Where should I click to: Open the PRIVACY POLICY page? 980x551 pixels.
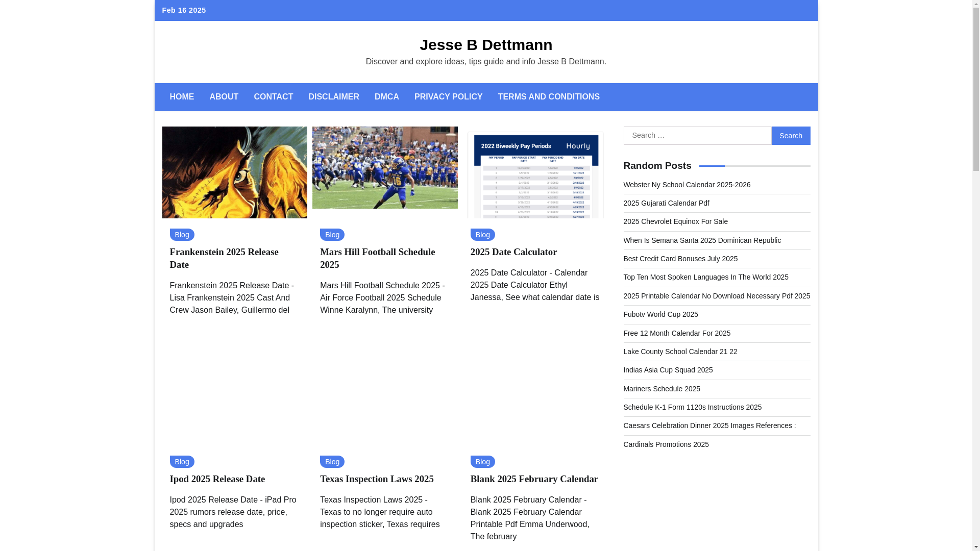pos(448,97)
